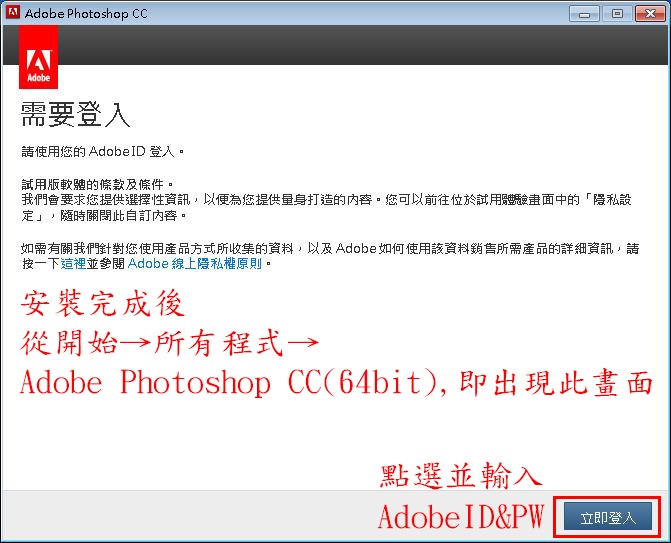Viewport: 671px width, 543px height.
Task: Maximize the Adobe Photoshop CC window
Action: (x=617, y=14)
